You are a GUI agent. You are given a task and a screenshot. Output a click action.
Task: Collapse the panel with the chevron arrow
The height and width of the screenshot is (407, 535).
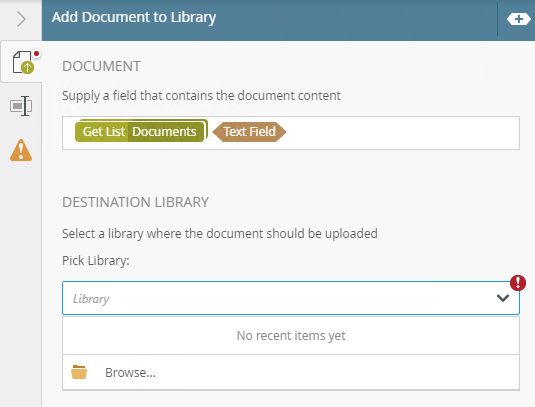point(21,19)
